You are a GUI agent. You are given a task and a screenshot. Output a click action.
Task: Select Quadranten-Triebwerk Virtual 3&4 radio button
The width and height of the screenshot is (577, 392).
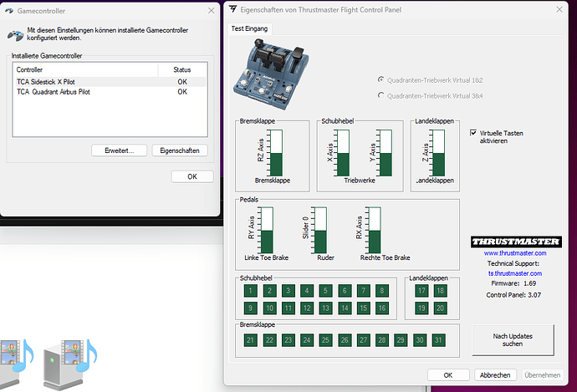point(382,96)
